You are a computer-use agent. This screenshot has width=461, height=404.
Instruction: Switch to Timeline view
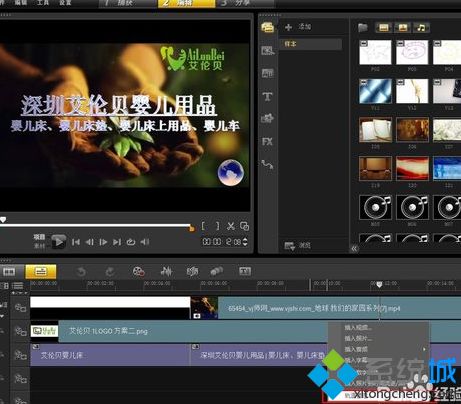(41, 272)
